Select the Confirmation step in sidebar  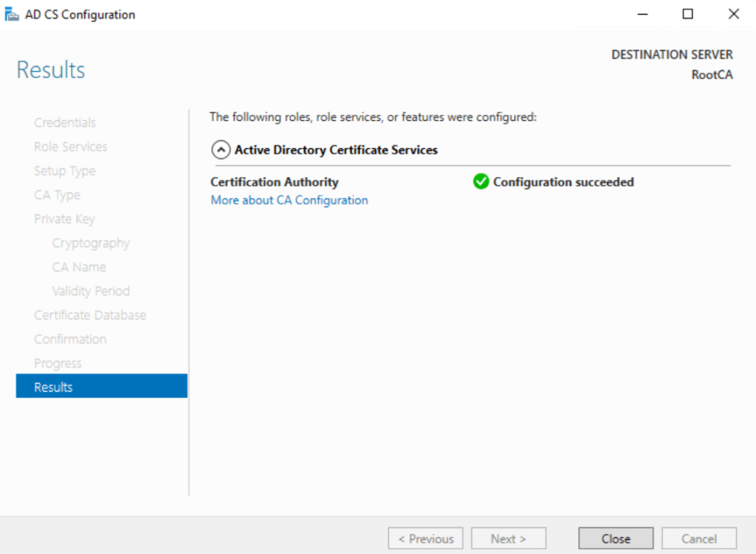tap(70, 339)
